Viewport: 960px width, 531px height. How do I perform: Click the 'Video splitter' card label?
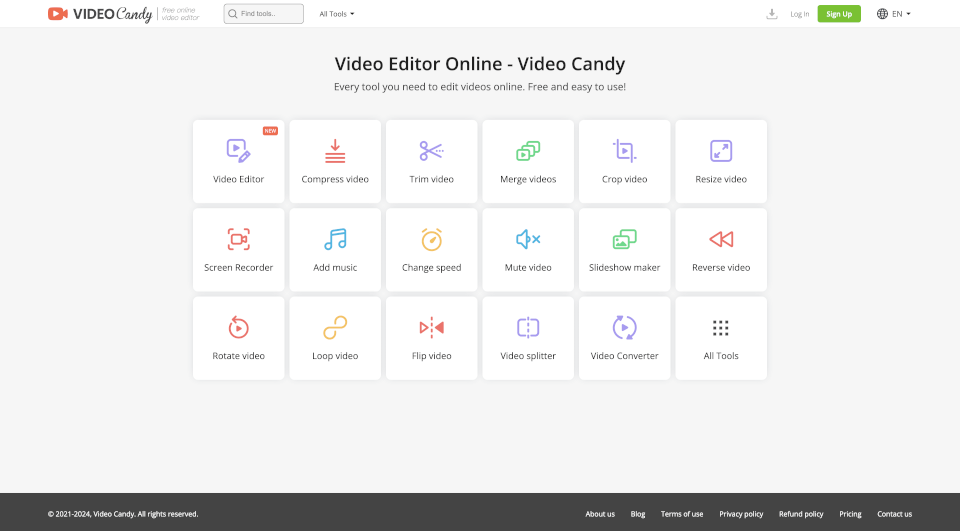(x=528, y=356)
